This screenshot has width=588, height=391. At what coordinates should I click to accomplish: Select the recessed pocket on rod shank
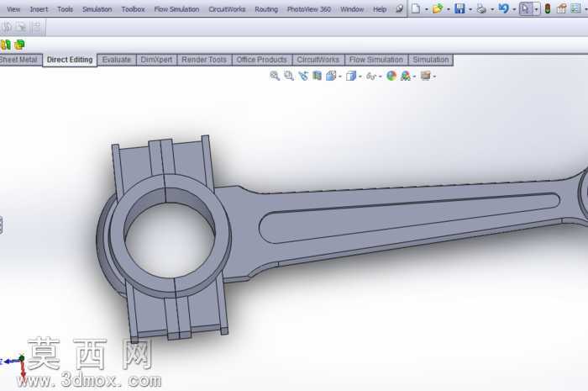click(x=409, y=218)
